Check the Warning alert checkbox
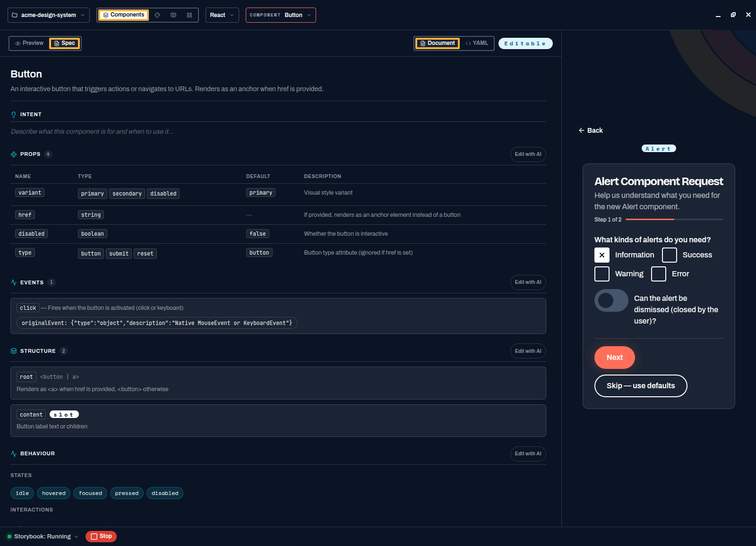The width and height of the screenshot is (756, 546). click(x=602, y=274)
